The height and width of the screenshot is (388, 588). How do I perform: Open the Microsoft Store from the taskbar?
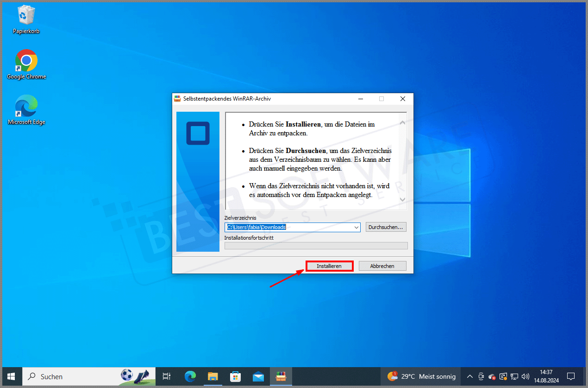236,376
